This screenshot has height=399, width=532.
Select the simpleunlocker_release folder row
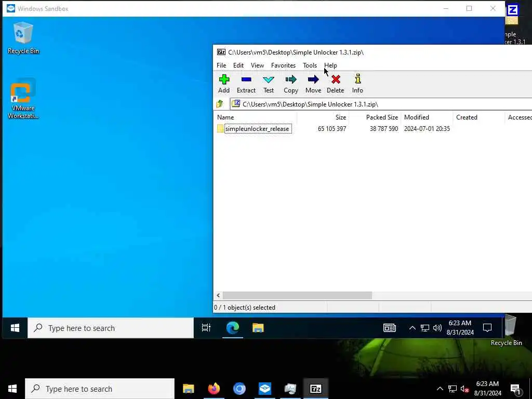tap(373, 129)
